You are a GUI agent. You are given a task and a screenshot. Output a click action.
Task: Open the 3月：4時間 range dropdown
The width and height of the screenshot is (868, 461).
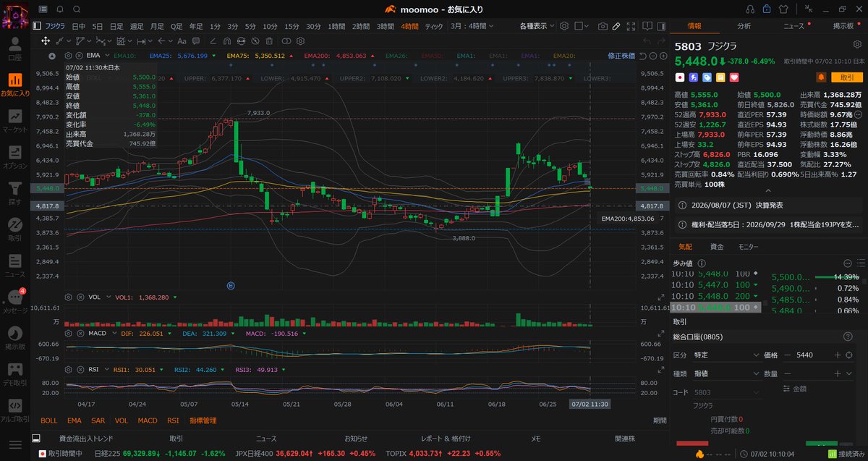click(x=472, y=26)
